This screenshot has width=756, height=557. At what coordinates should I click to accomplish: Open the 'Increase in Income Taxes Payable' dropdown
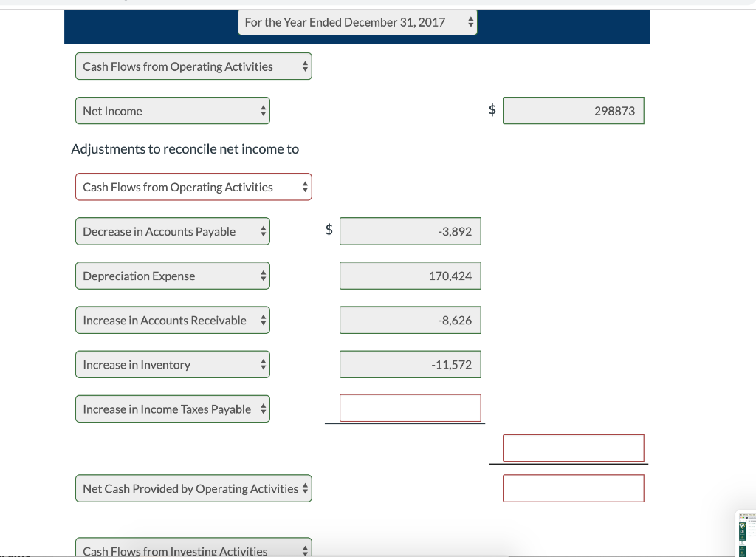pyautogui.click(x=173, y=409)
